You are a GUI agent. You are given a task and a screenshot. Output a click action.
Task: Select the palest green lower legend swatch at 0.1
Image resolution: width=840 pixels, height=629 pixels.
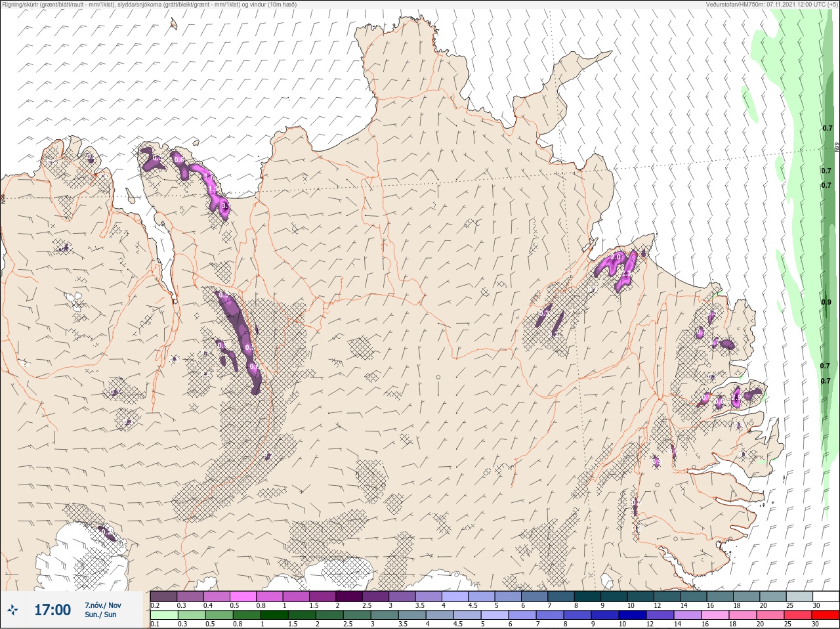click(x=163, y=615)
